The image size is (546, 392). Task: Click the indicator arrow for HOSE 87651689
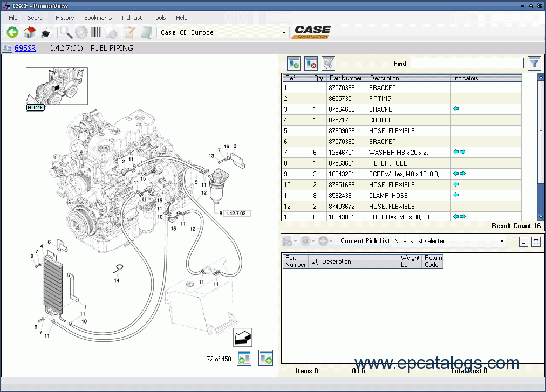coord(456,184)
